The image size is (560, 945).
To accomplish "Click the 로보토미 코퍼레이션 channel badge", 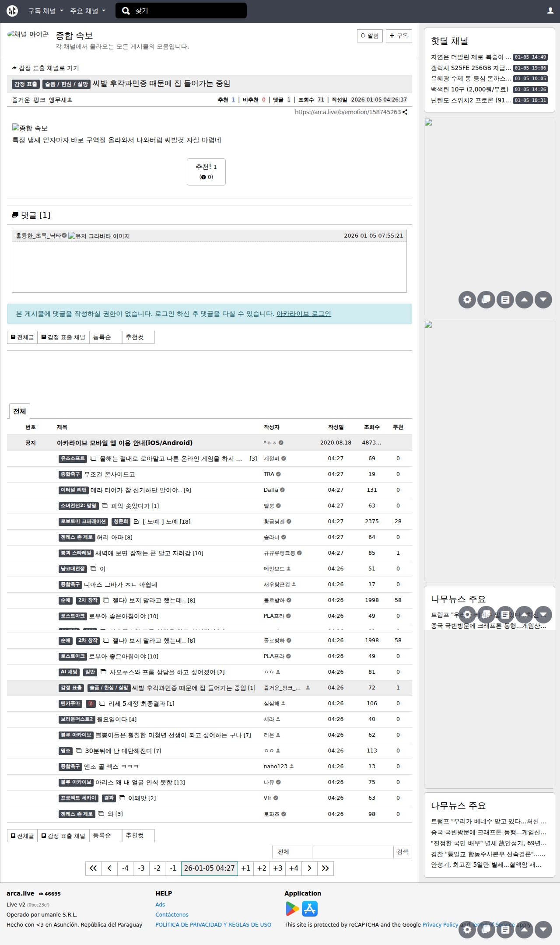I will [83, 521].
